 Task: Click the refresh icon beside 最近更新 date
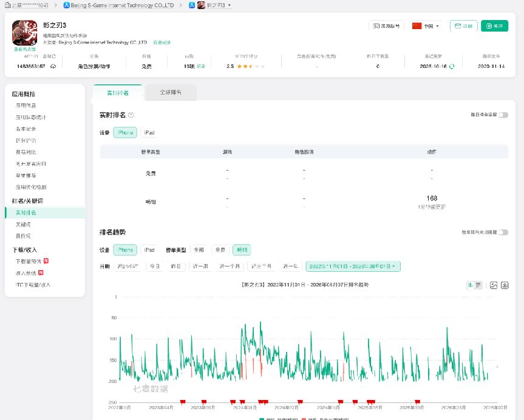pos(452,67)
